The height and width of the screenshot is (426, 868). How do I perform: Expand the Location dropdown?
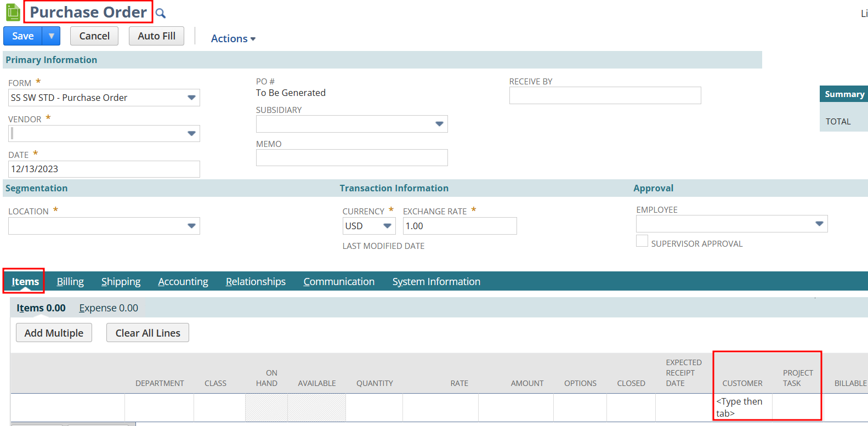(x=191, y=226)
